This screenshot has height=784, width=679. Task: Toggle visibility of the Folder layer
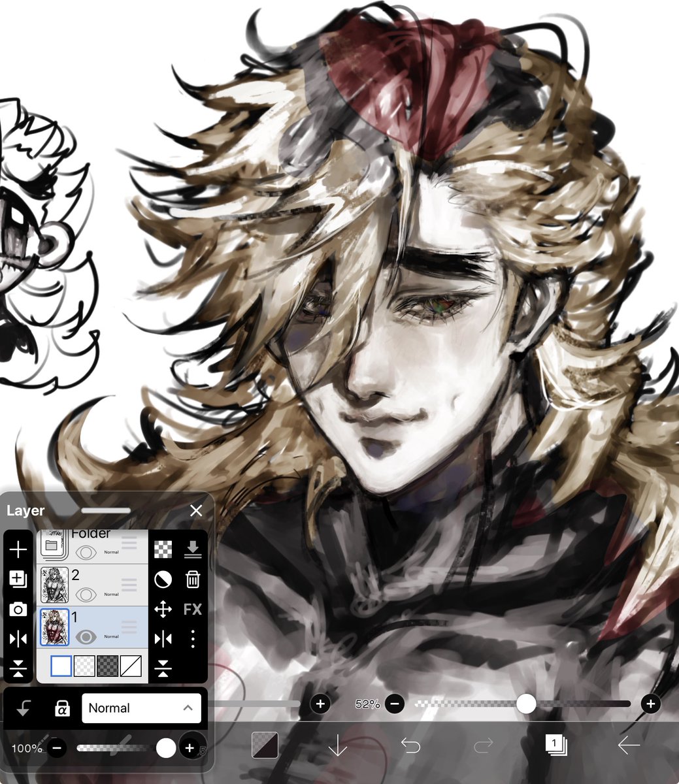pyautogui.click(x=86, y=553)
